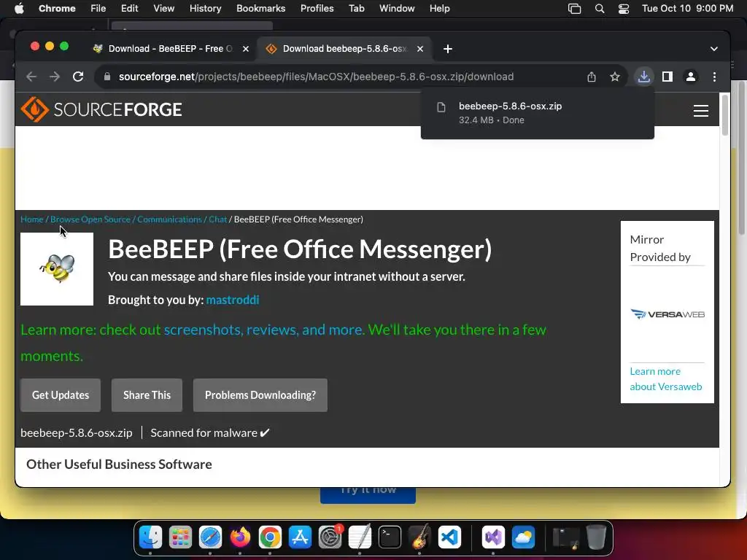Click Learn more about Versaweb link
The height and width of the screenshot is (560, 747).
point(665,379)
